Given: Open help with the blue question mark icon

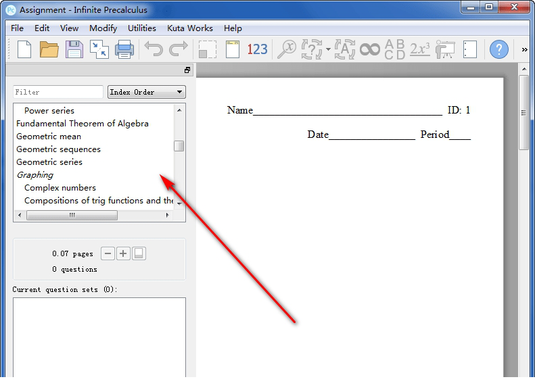Looking at the screenshot, I should 498,49.
